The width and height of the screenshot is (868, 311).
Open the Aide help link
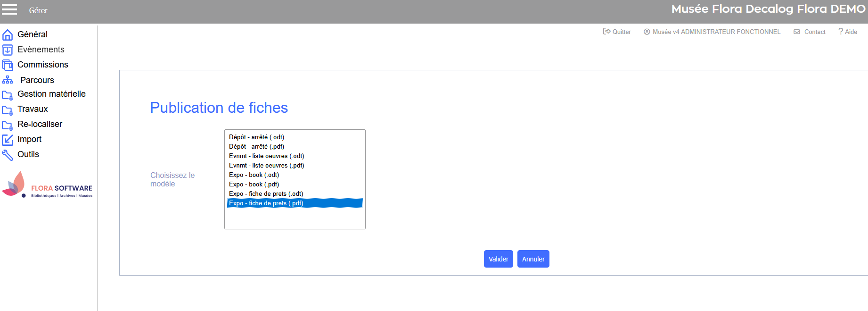click(x=848, y=32)
